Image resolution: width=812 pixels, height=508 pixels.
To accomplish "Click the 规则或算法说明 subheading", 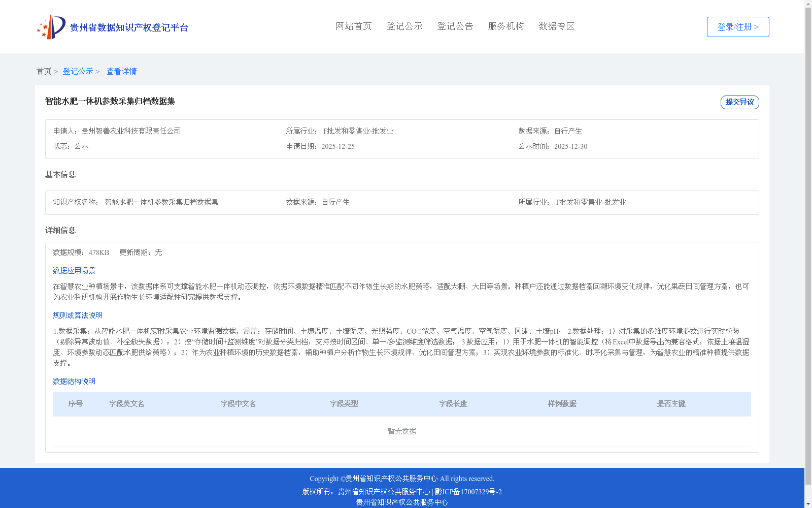I will point(78,315).
